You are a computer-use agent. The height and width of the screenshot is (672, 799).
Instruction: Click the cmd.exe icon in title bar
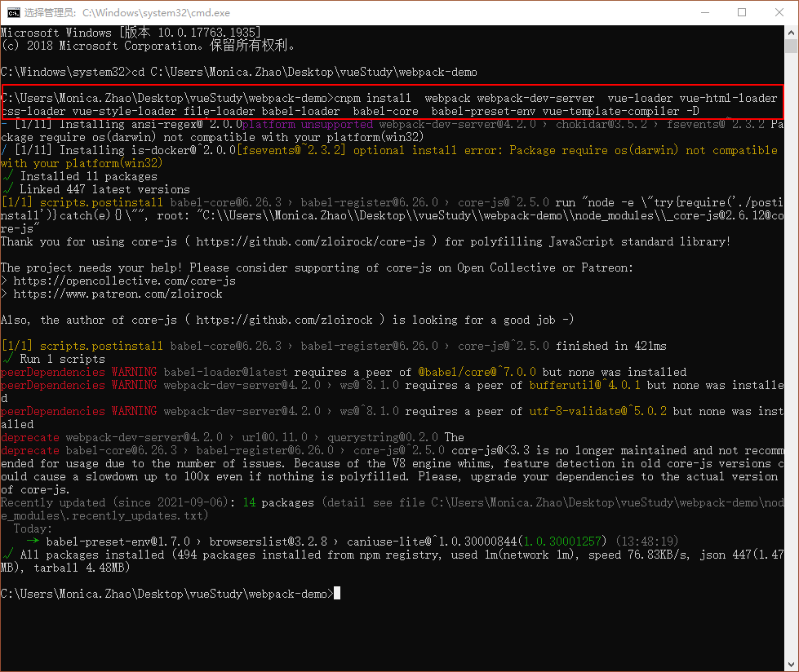[13, 12]
